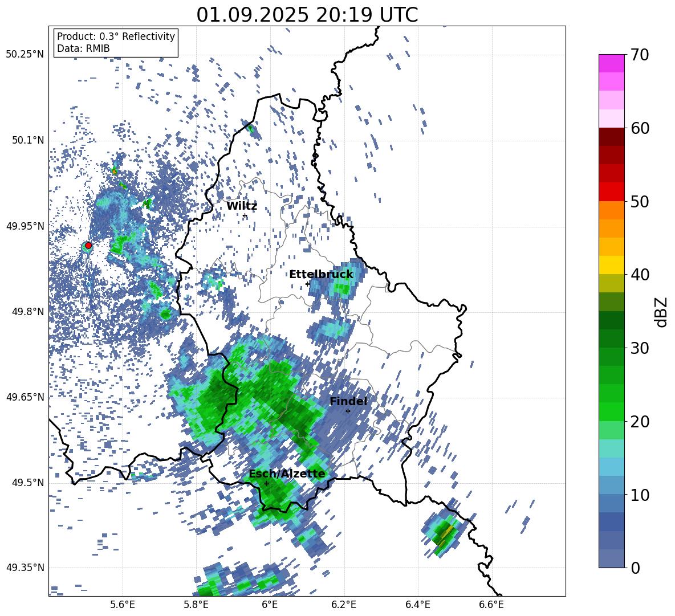Click the 6°E longitude label

coord(270,605)
